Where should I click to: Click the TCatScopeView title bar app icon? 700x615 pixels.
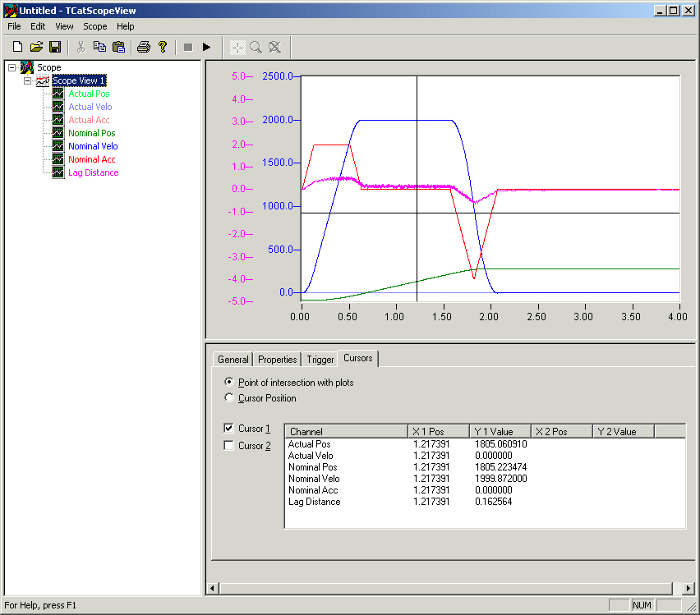11,11
